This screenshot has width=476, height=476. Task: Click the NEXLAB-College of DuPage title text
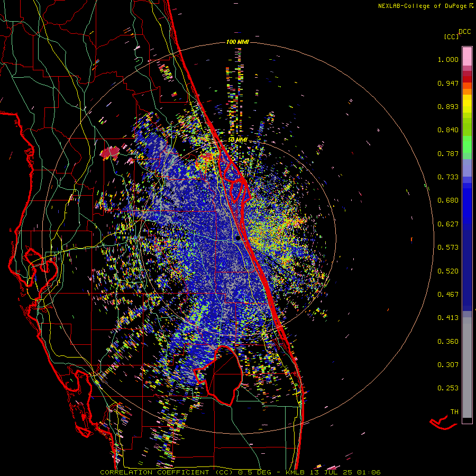tap(426, 6)
